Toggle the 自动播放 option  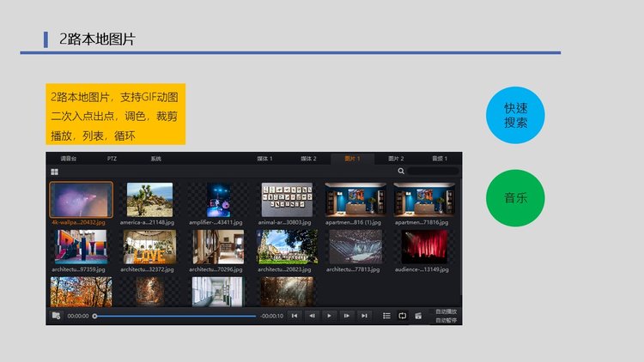coord(447,311)
